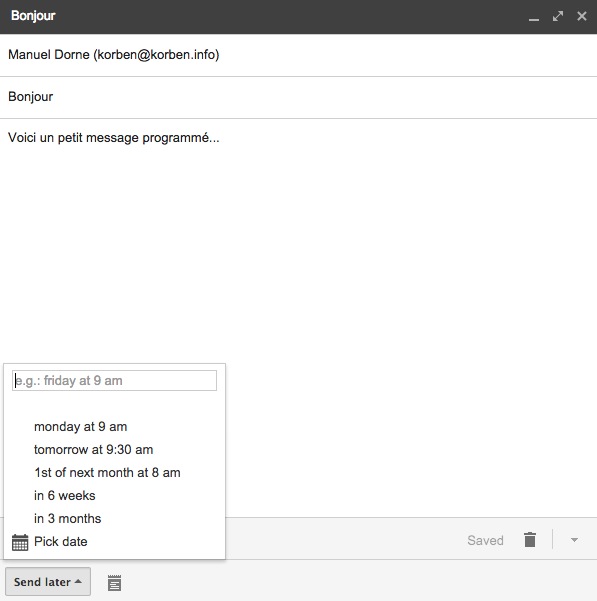The image size is (597, 601).
Task: Click the calendar icon beside Pick date
Action: coord(20,542)
